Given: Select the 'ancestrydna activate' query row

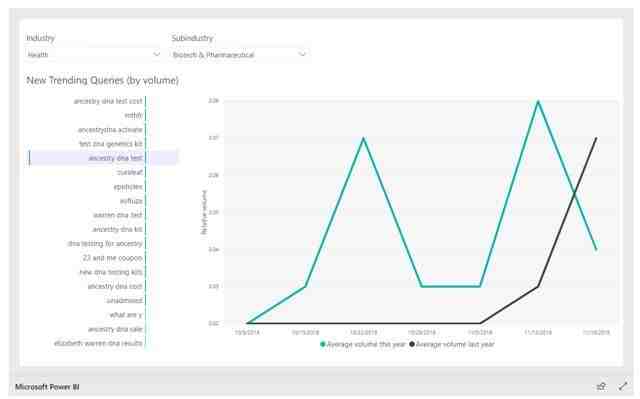Looking at the screenshot, I should 110,130.
